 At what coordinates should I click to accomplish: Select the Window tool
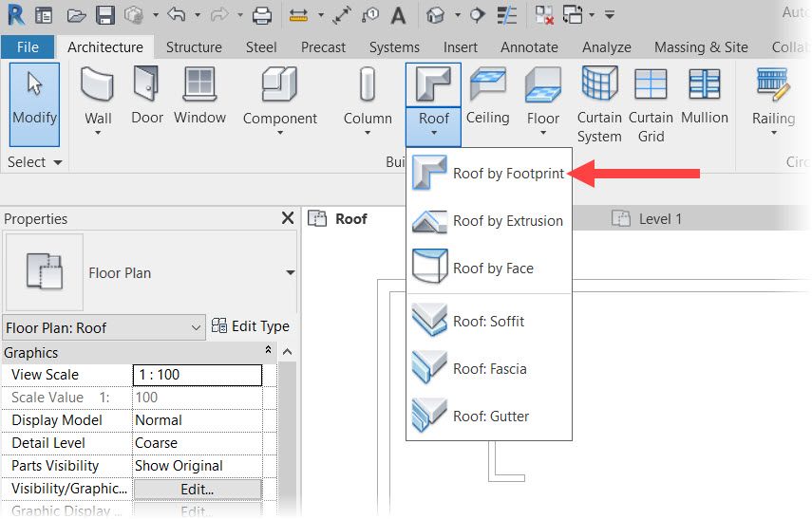pos(199,95)
